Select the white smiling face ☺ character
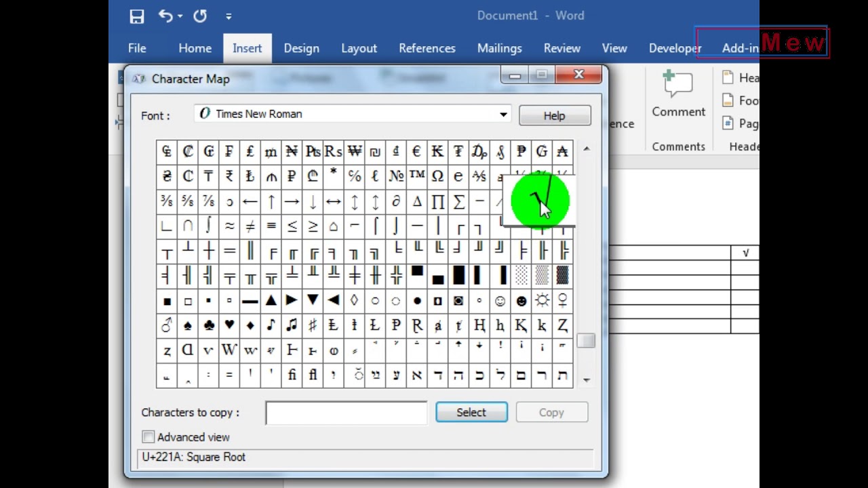The width and height of the screenshot is (868, 488). point(500,301)
